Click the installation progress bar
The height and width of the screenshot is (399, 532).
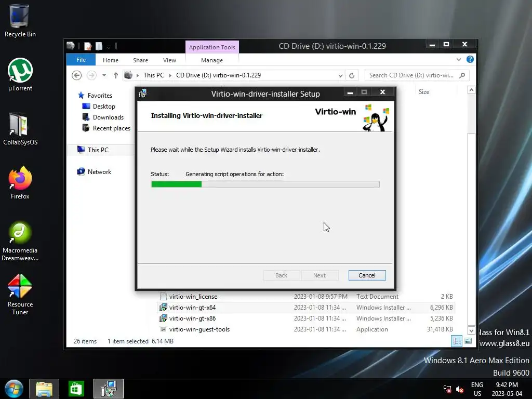click(265, 184)
